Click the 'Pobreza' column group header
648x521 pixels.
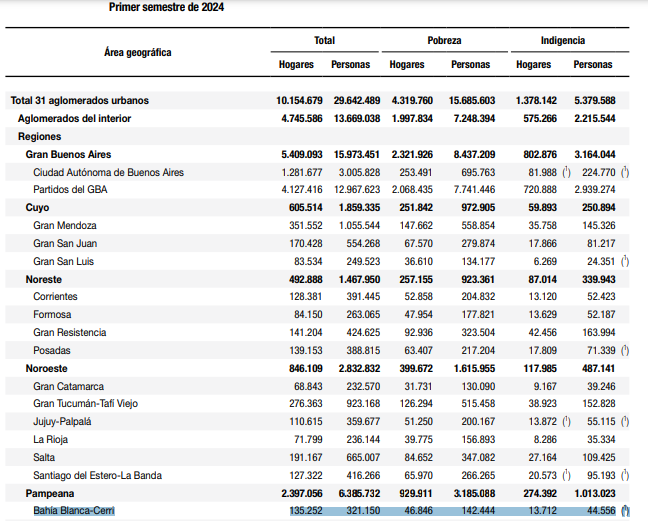coord(444,41)
